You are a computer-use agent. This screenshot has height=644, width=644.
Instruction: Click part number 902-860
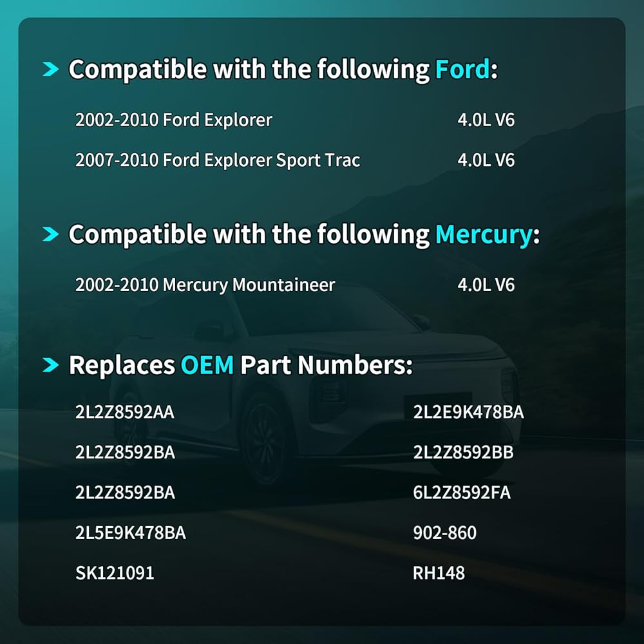coord(445,533)
